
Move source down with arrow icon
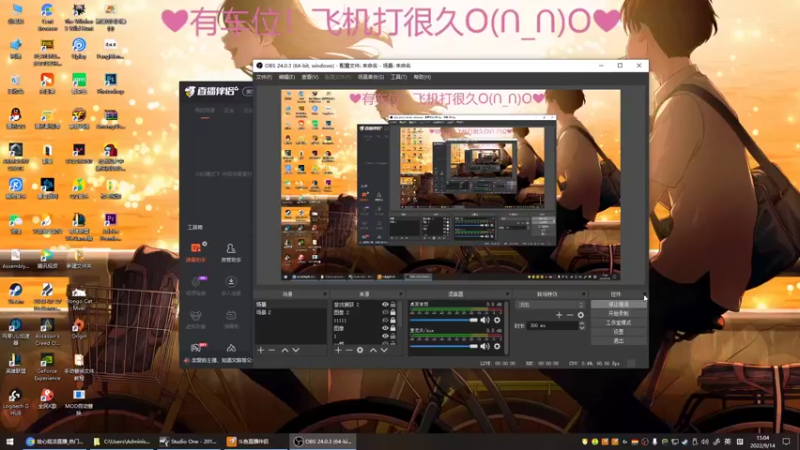pos(384,350)
